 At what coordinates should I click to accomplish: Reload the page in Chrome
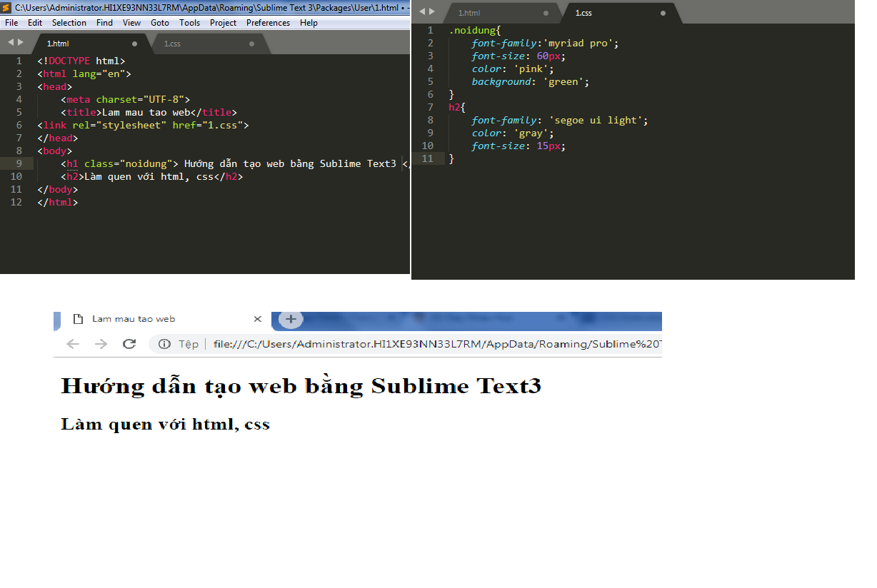[129, 344]
